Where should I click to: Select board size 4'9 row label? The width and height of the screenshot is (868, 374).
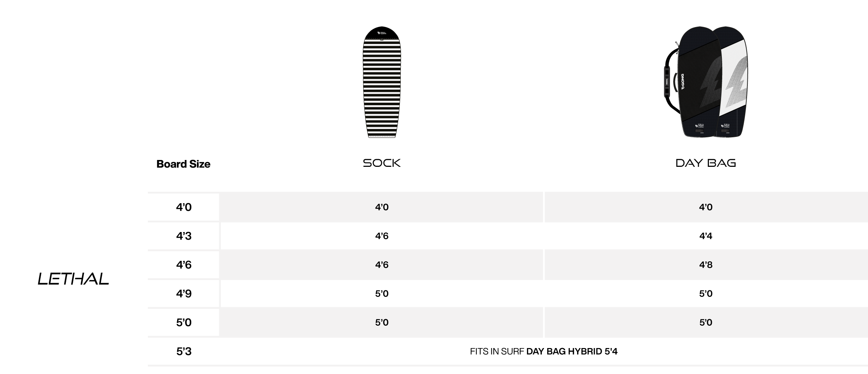tap(184, 294)
